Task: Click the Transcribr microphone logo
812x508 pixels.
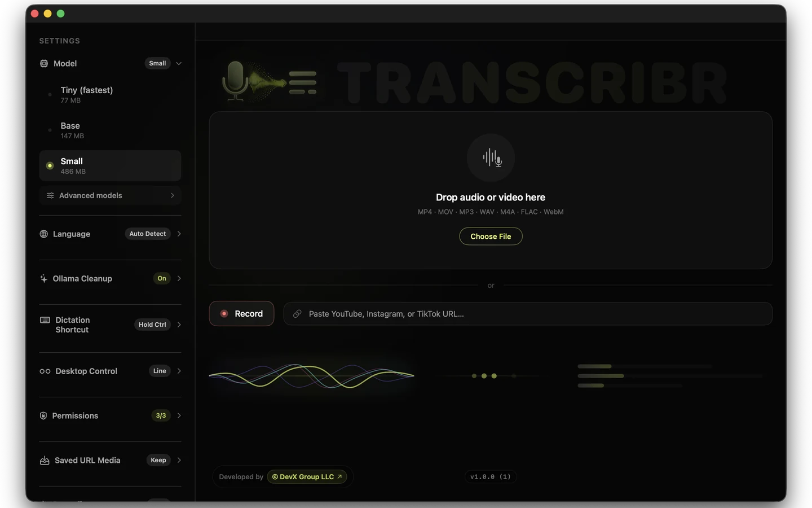Action: click(270, 82)
